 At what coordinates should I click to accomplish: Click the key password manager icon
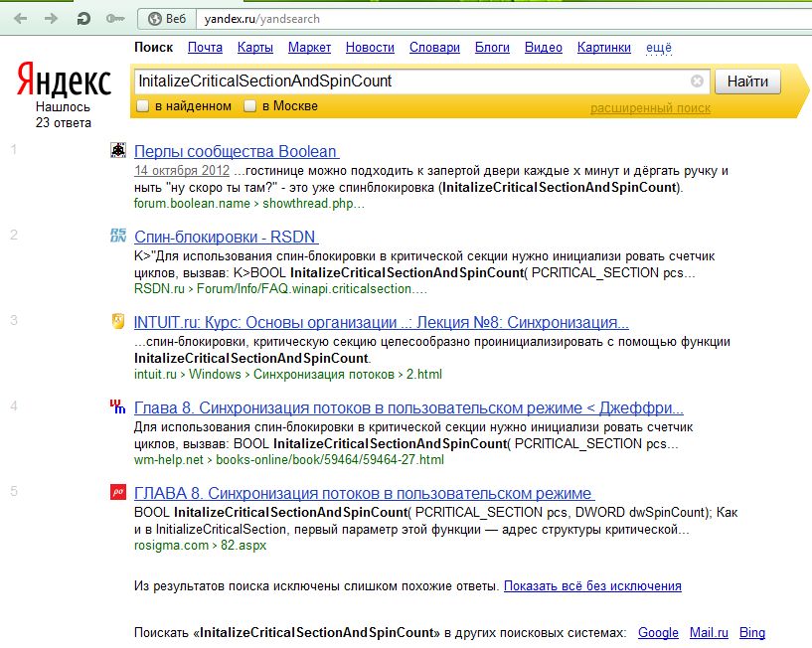[115, 19]
